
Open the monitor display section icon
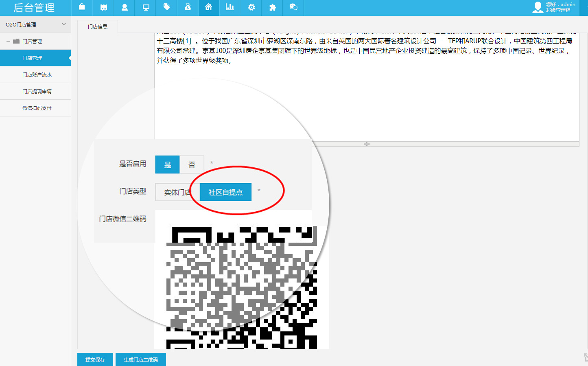coord(146,7)
